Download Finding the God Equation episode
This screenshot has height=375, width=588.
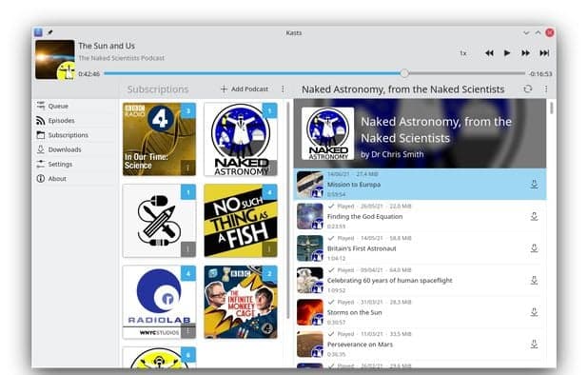tap(535, 216)
